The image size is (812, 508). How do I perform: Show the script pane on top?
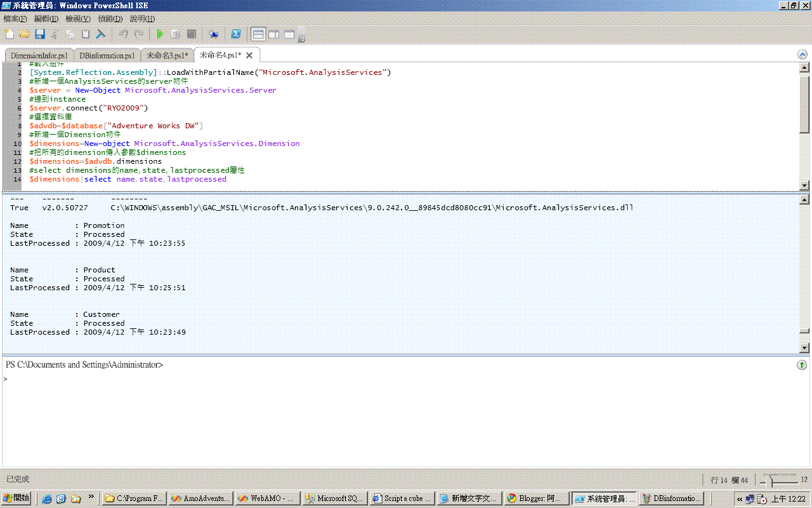258,34
